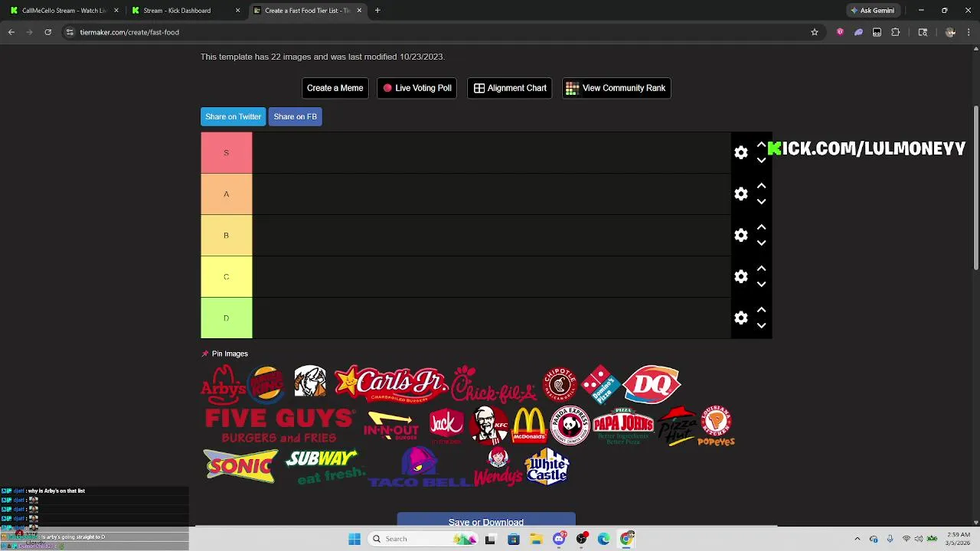
Task: Choose the Panda Express logo
Action: [x=570, y=425]
